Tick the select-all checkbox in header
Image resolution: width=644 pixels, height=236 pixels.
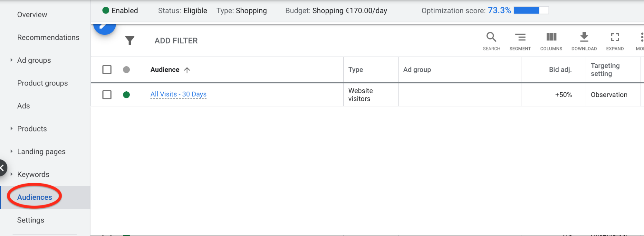point(107,69)
